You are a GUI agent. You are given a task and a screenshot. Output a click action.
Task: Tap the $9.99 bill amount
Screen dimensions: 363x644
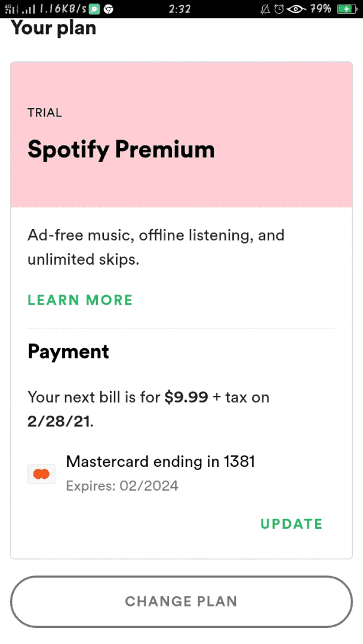pyautogui.click(x=186, y=398)
